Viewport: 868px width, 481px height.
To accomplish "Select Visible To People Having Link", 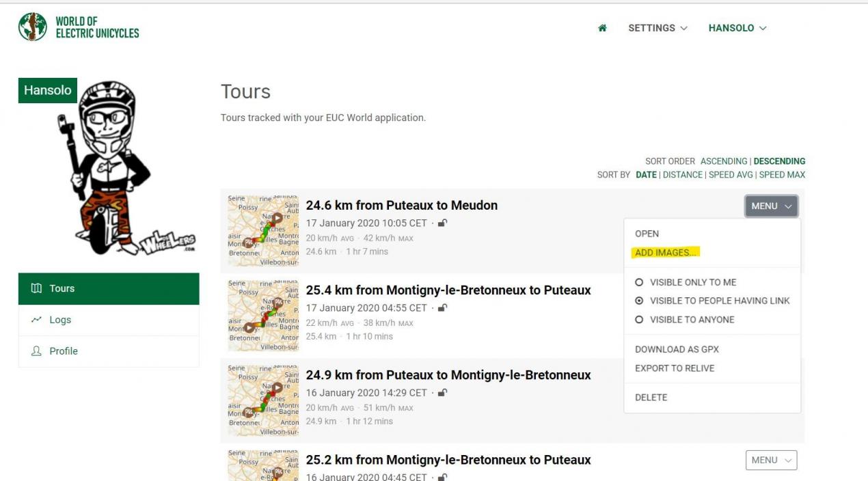I will tap(712, 301).
